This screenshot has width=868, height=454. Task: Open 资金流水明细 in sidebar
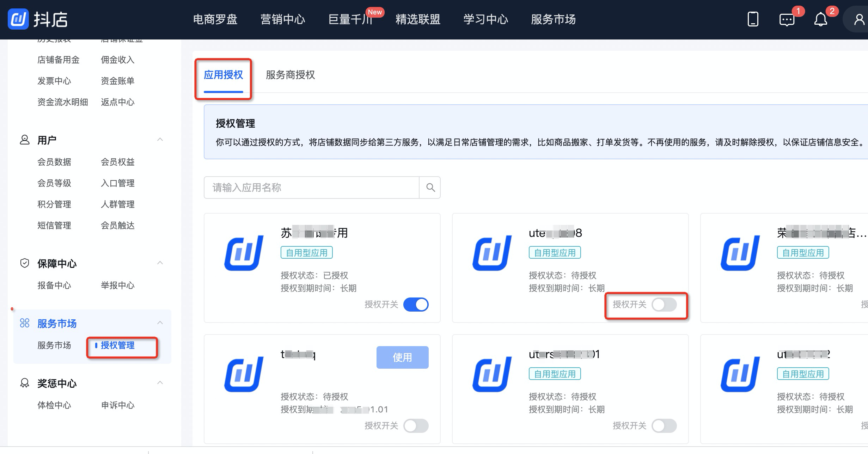click(63, 102)
